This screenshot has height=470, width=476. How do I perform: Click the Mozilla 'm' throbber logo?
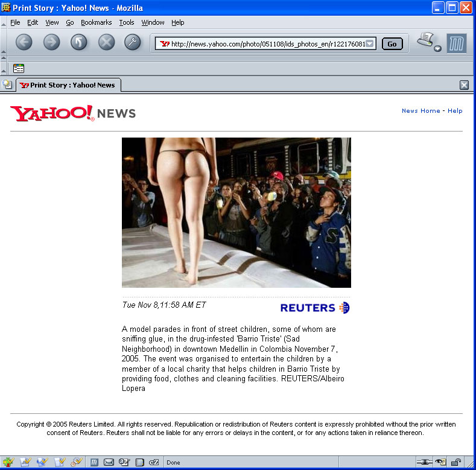[x=456, y=43]
